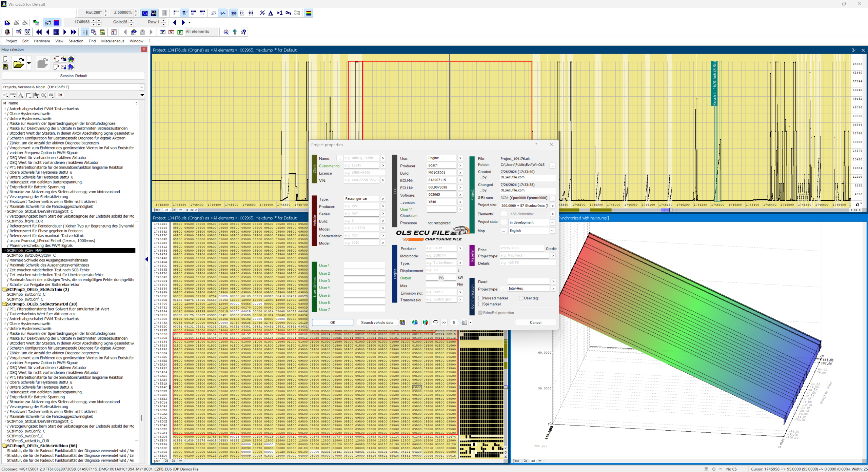Toggle the Off filter button in Map selection
Image resolution: width=868 pixels, height=472 pixels.
tap(60, 95)
